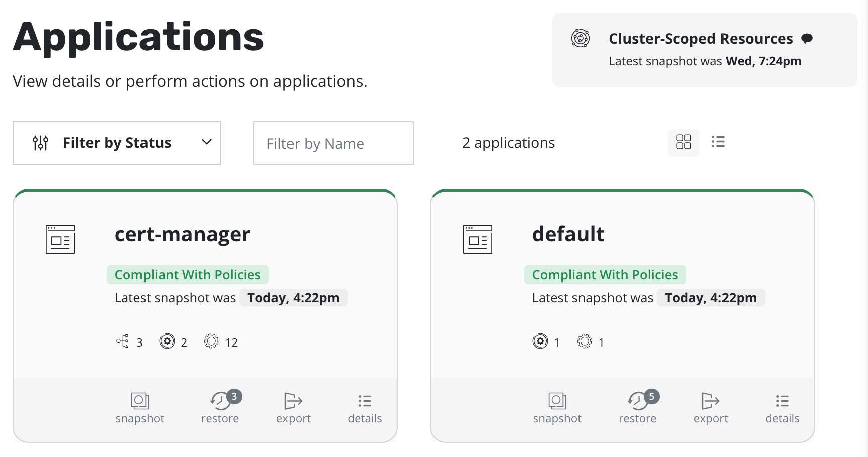Open restore with badge 5 on default app
Viewport: 868px width, 457px height.
[x=637, y=407]
